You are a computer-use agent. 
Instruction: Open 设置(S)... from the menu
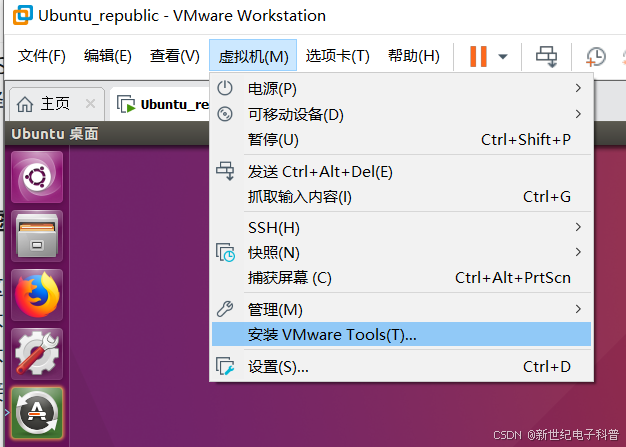pyautogui.click(x=401, y=366)
